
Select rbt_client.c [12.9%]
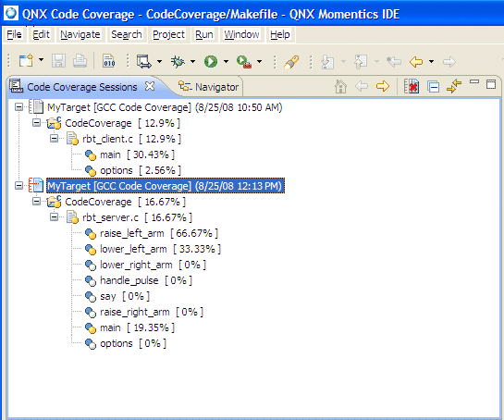click(x=132, y=139)
